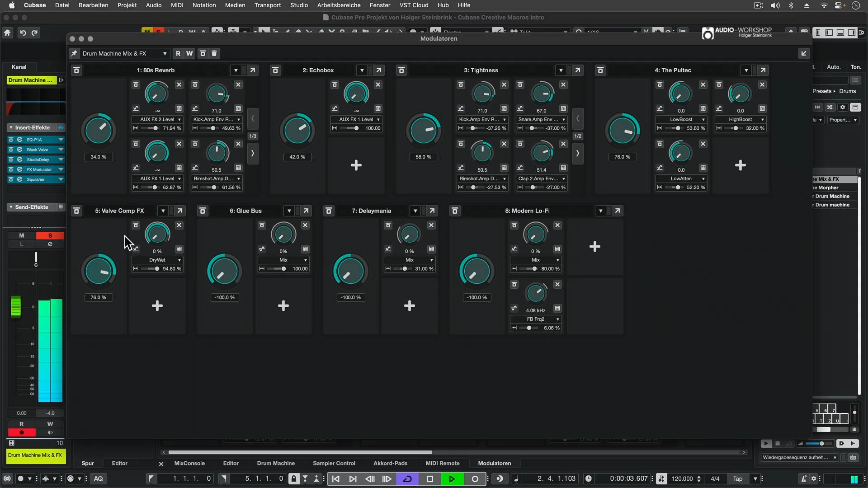The height and width of the screenshot is (488, 868).
Task: Collapse the Modulatoren panel with the arrow icon
Action: (x=804, y=53)
